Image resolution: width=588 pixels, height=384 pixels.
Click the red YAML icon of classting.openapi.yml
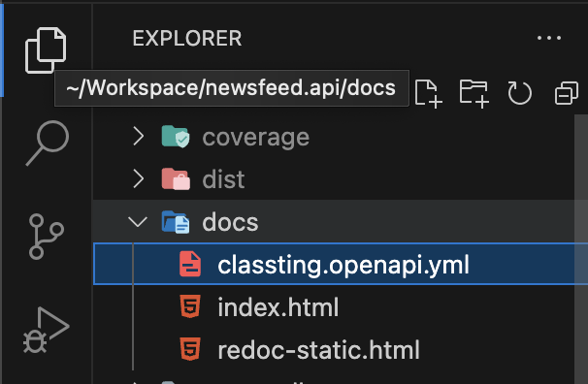click(190, 264)
